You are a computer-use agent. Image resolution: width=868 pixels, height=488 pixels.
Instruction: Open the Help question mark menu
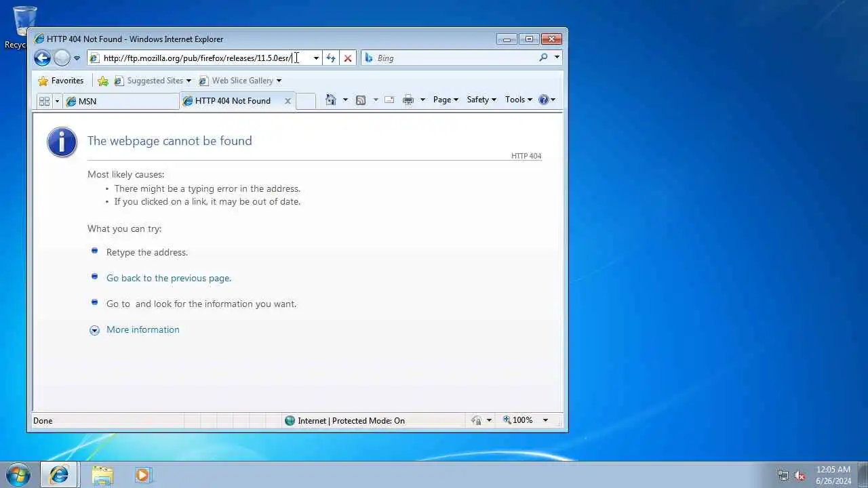547,100
